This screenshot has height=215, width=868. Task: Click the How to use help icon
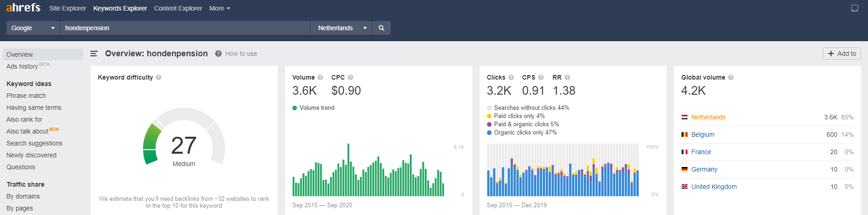click(x=218, y=54)
